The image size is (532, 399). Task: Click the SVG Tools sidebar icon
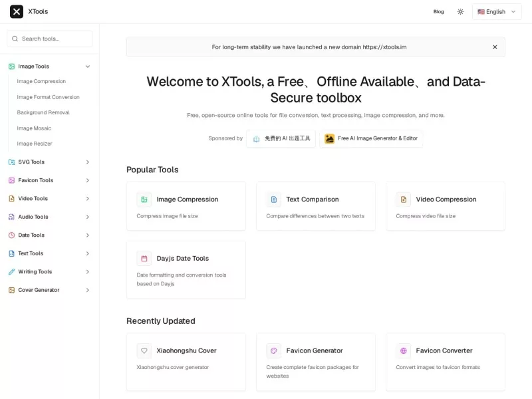(11, 162)
